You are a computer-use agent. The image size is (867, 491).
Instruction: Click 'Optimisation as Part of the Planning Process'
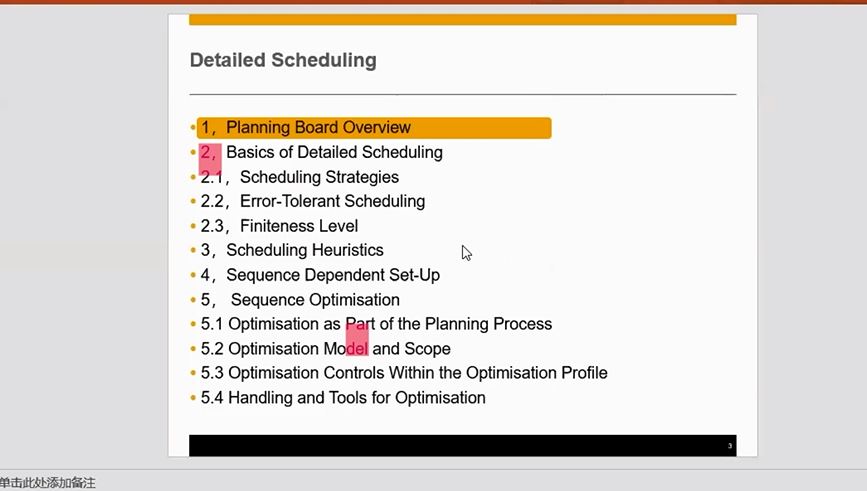(390, 324)
